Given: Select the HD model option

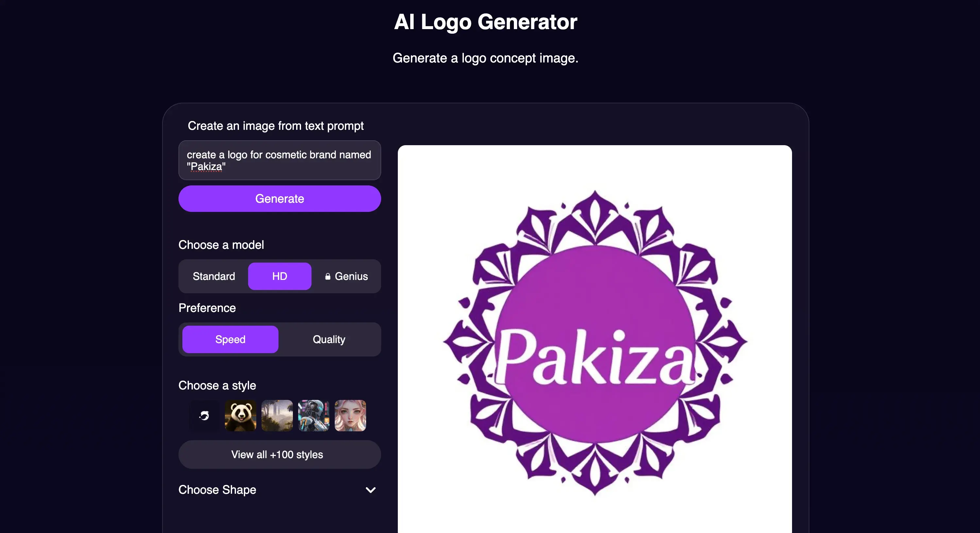Looking at the screenshot, I should [x=279, y=276].
